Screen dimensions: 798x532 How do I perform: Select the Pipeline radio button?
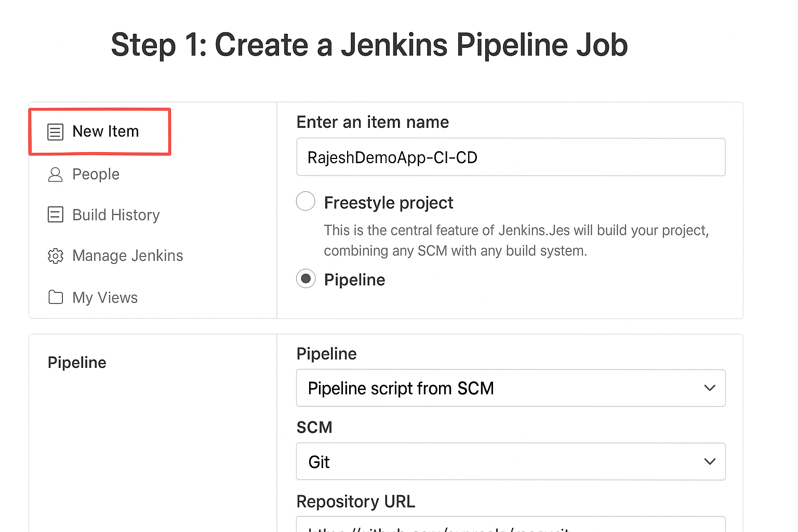tap(306, 279)
